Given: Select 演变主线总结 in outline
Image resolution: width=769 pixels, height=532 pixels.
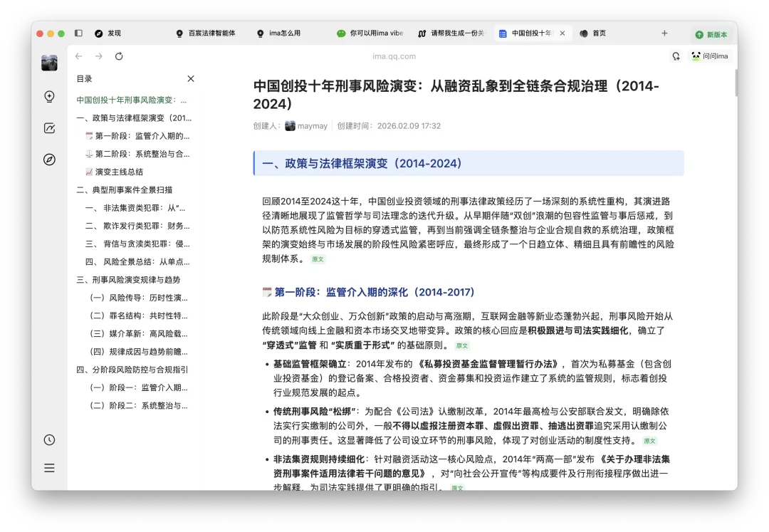Looking at the screenshot, I should point(114,172).
